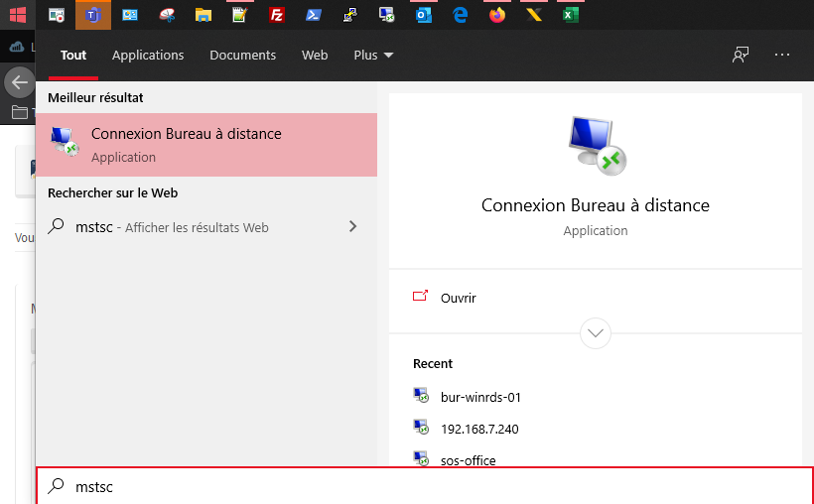The image size is (814, 504).
Task: Open the PowerShell taskbar icon
Action: pyautogui.click(x=313, y=15)
